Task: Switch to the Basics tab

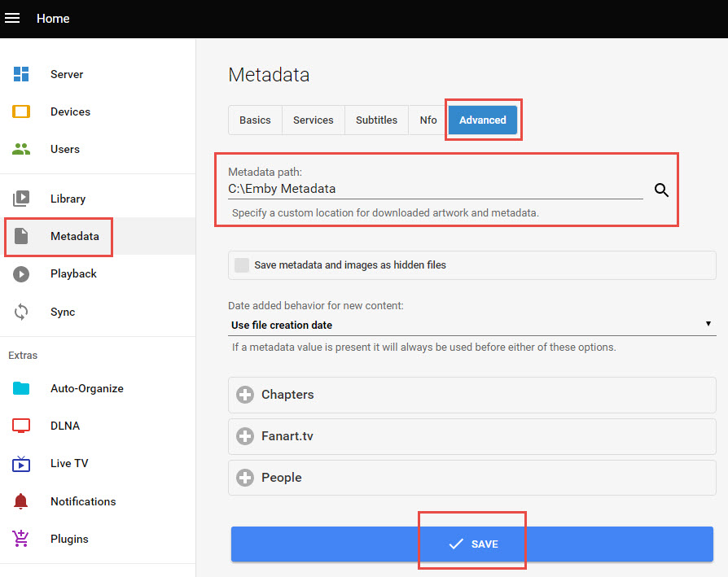Action: click(x=255, y=120)
